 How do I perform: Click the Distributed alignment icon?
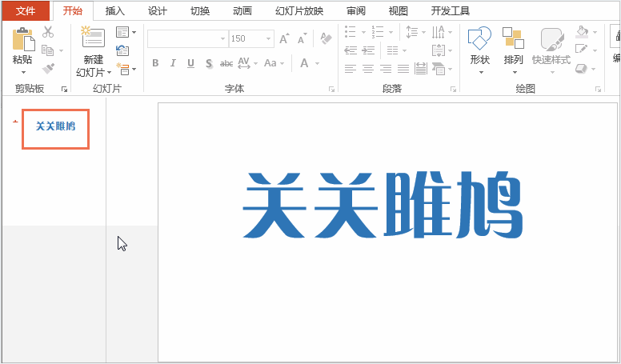point(421,69)
